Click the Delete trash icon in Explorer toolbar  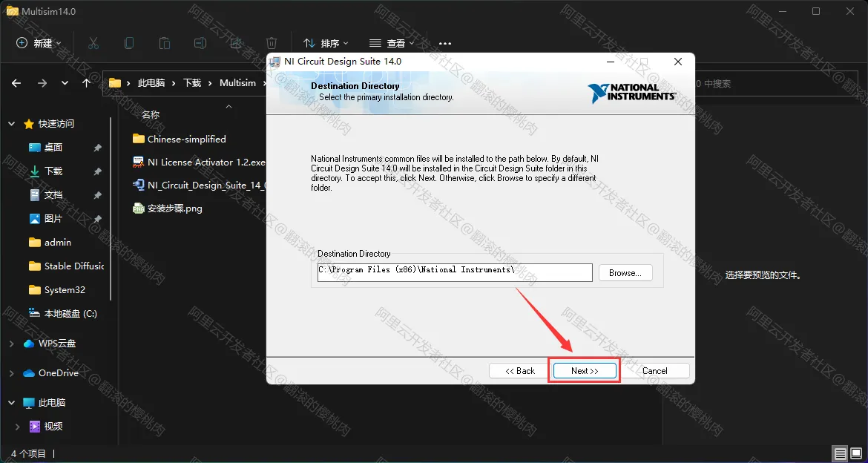click(x=272, y=42)
